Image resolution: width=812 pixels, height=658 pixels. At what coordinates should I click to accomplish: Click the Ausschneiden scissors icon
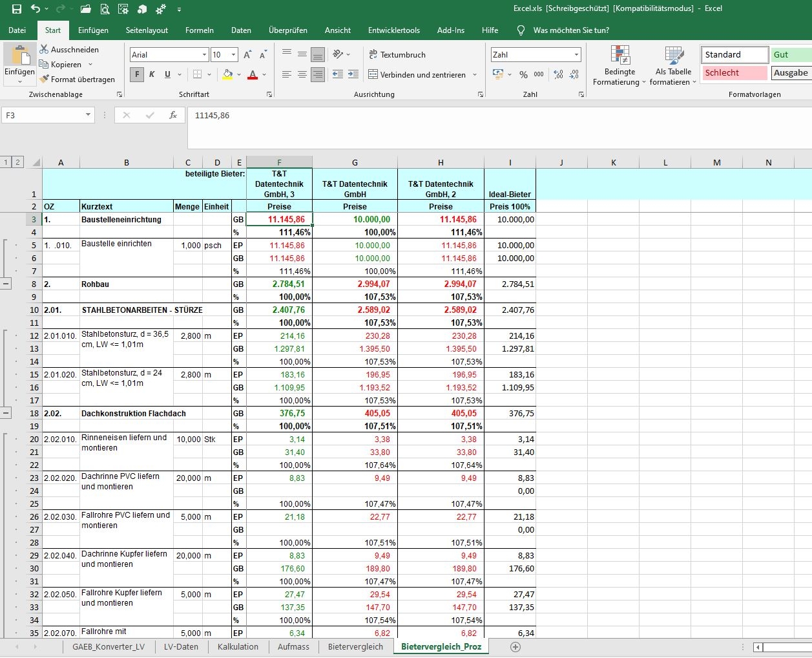tap(44, 50)
